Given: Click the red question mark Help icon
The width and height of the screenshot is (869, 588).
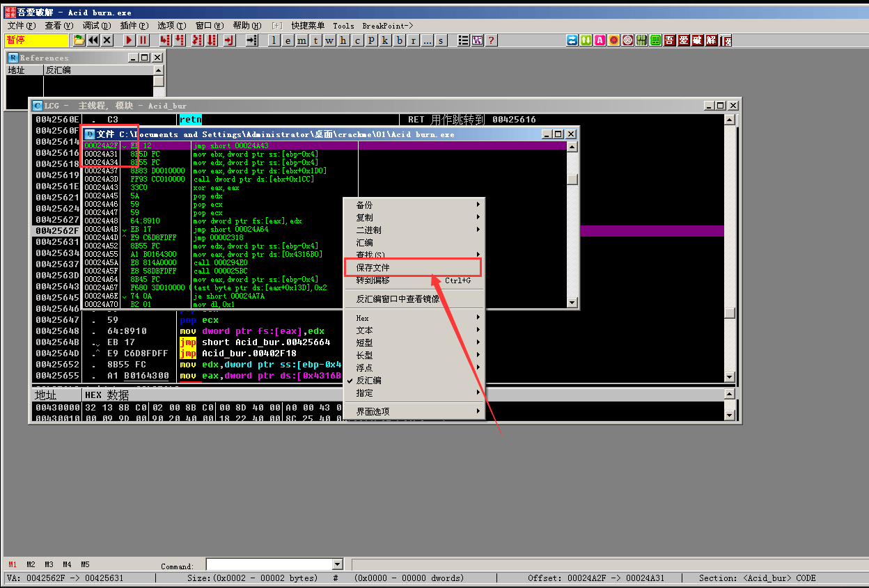Looking at the screenshot, I should [491, 40].
